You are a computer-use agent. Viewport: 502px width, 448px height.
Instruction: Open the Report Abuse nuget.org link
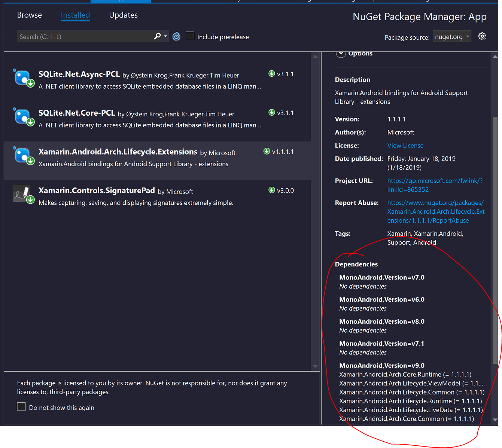(436, 212)
